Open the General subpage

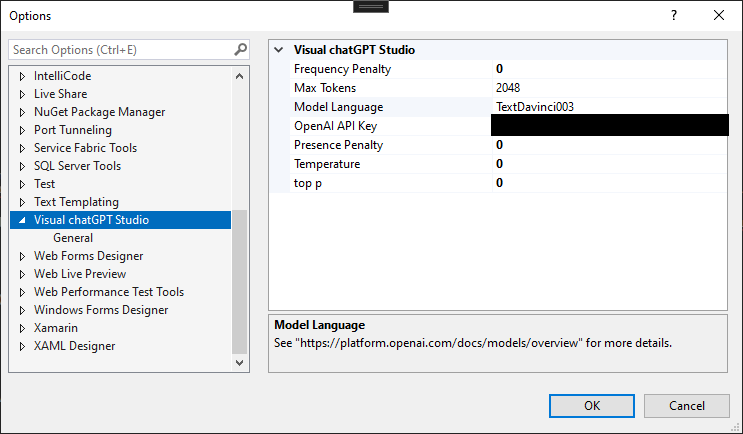point(73,238)
